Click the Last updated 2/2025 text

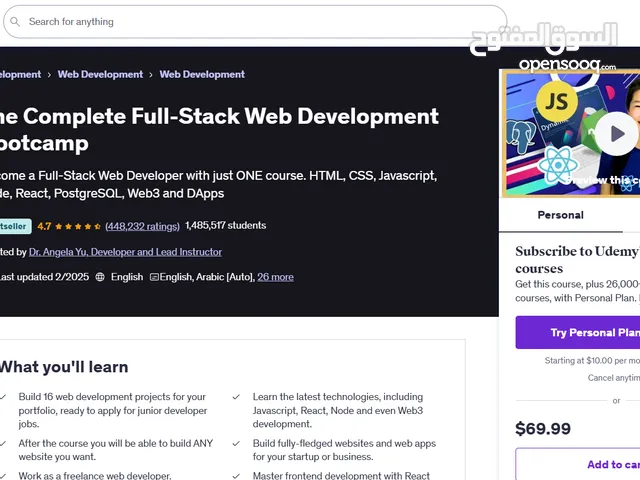44,277
